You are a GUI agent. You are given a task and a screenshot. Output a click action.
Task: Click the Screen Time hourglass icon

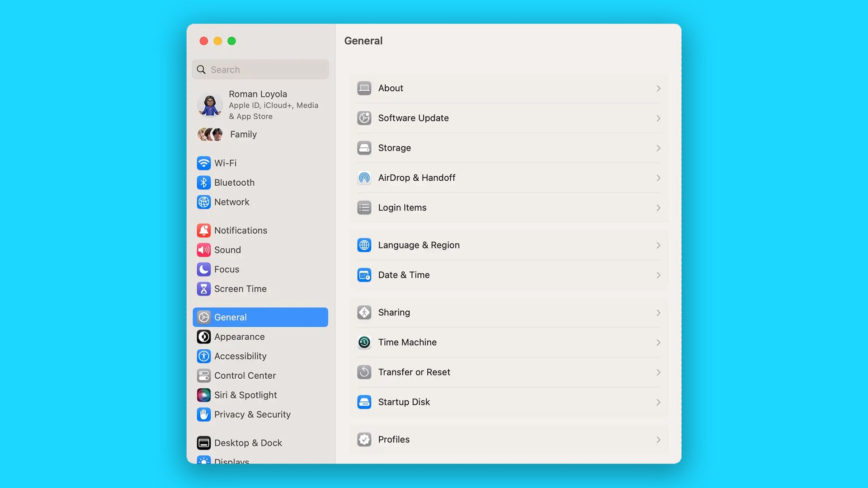tap(203, 289)
